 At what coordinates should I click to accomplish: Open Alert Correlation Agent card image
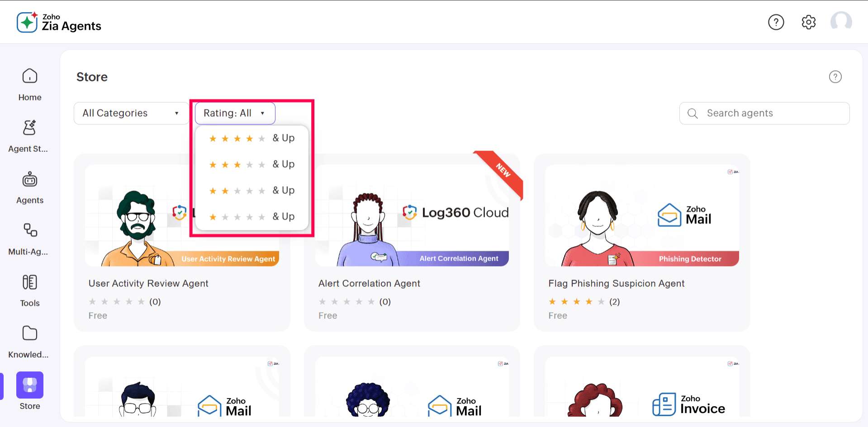coord(412,216)
